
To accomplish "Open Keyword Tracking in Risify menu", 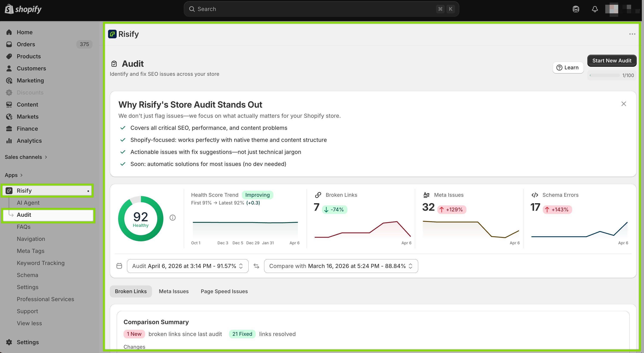I will coord(40,263).
